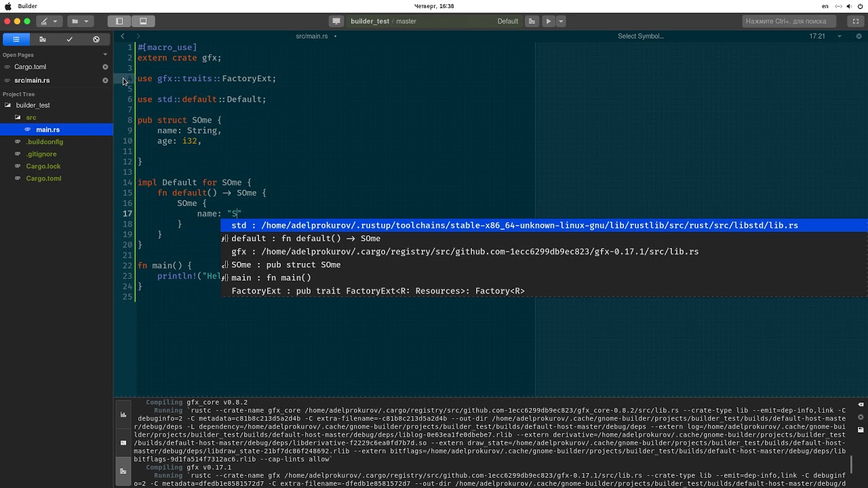
Task: Enter fullscreen mode with the header button
Action: pos(856,21)
